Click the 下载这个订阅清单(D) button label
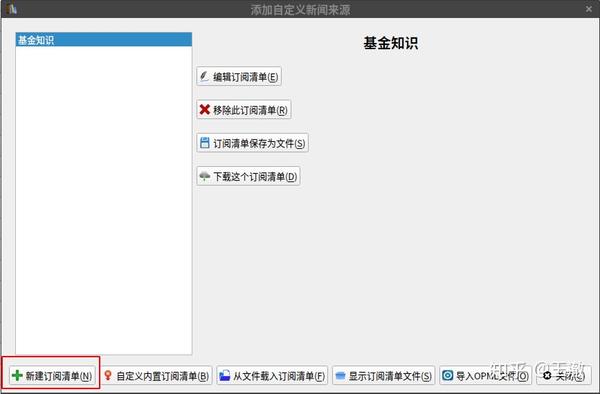Screen dimensions: 600x394 (255, 177)
